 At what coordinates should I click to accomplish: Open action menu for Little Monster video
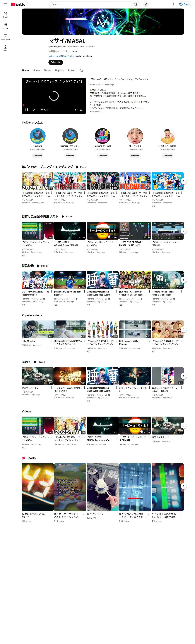click(52, 341)
